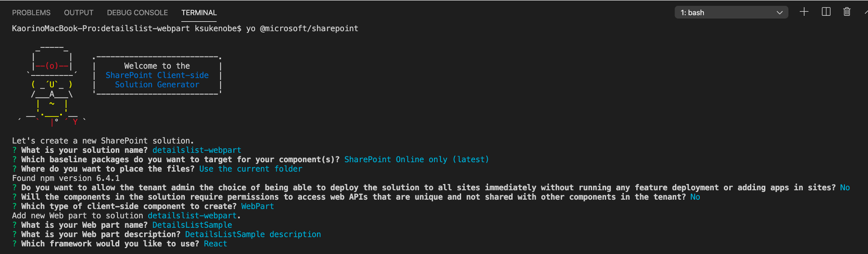
Task: Click the 'DetailsListSample description' answer text
Action: pyautogui.click(x=253, y=235)
